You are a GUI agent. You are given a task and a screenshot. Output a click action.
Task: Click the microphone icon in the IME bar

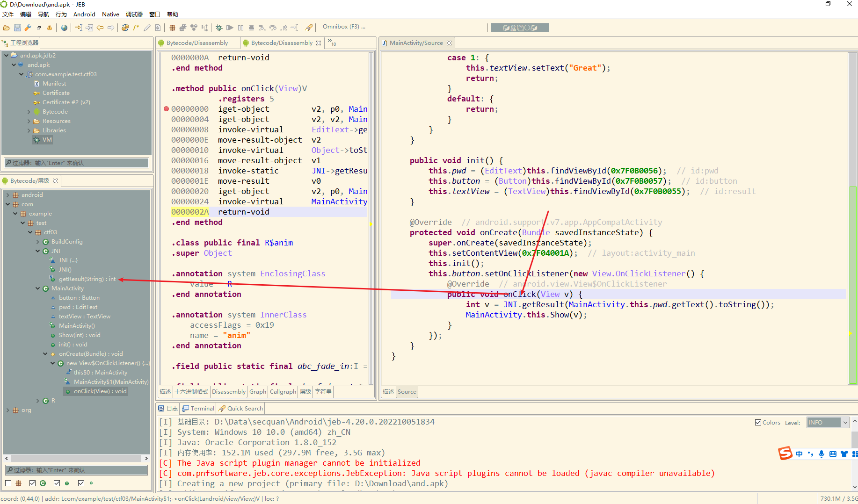822,454
